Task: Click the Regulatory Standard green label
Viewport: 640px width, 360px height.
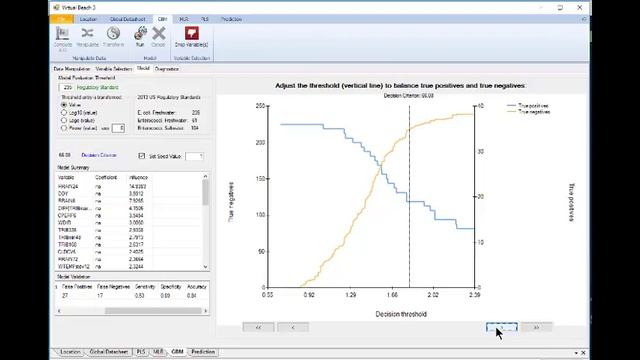Action: (98, 87)
